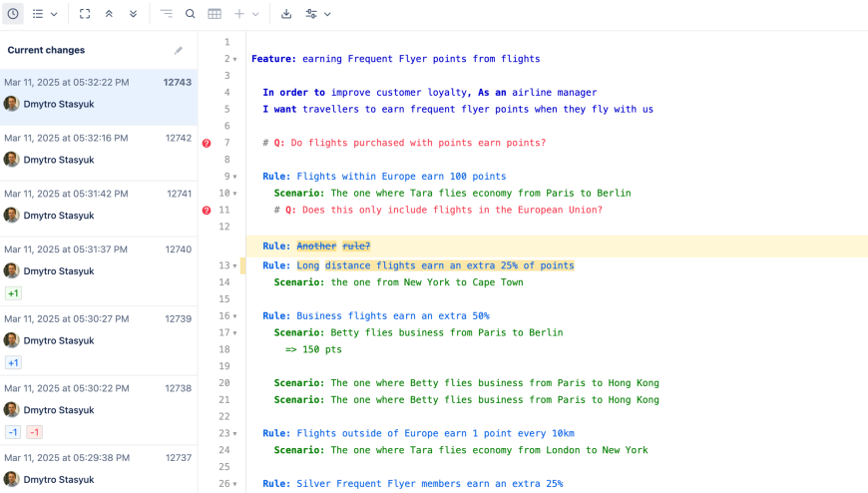
Task: Click the pencil edit icon beside Current changes
Action: point(179,50)
